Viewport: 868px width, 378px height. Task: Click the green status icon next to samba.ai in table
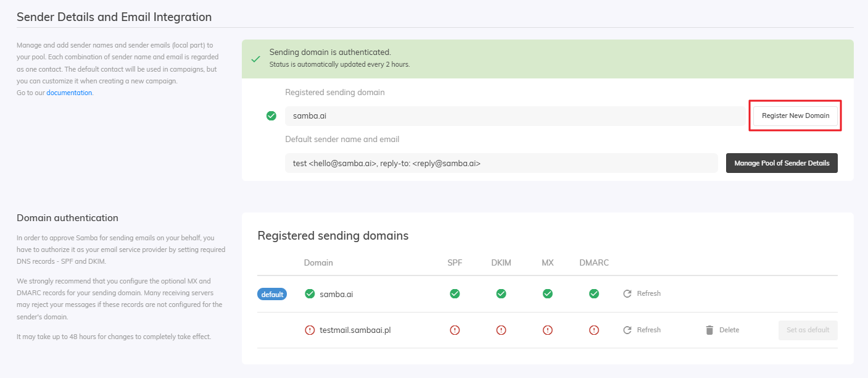click(310, 293)
